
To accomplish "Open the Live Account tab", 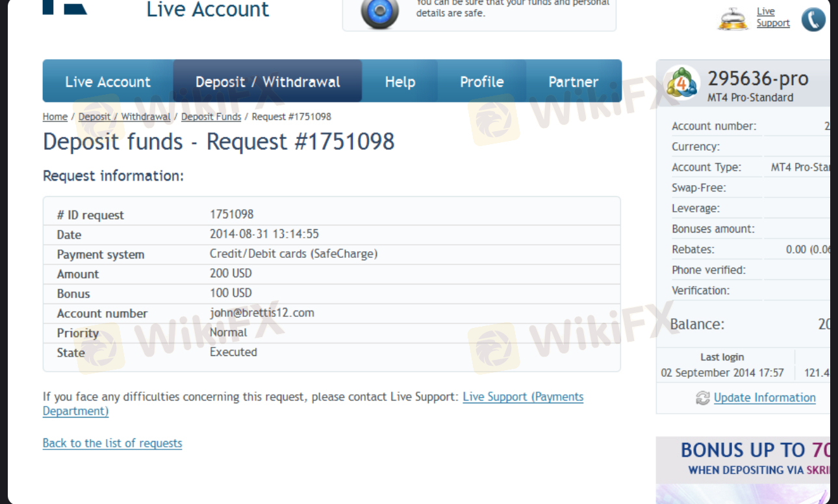I will pyautogui.click(x=108, y=82).
